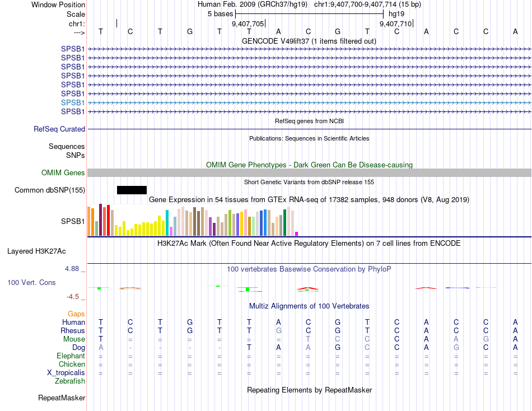Click the 'Gene Expression in 54 tissues' title
Screen dimensions: 532x411
pyautogui.click(x=309, y=199)
